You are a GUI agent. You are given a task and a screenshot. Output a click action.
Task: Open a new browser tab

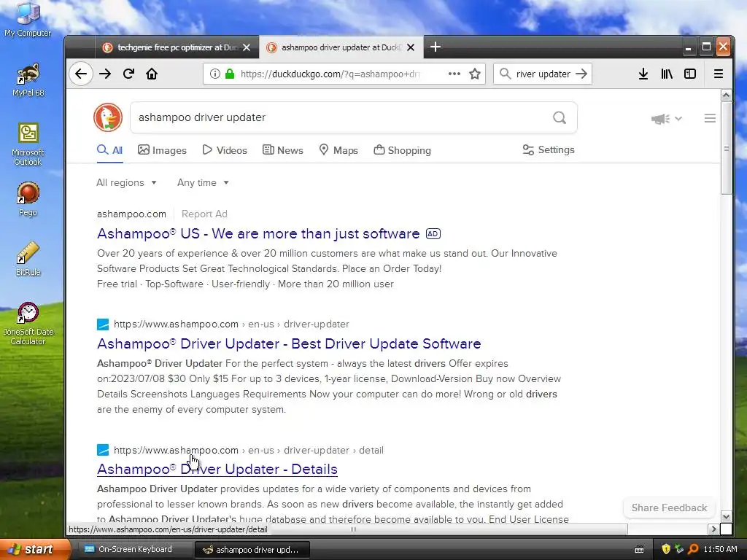click(x=435, y=47)
